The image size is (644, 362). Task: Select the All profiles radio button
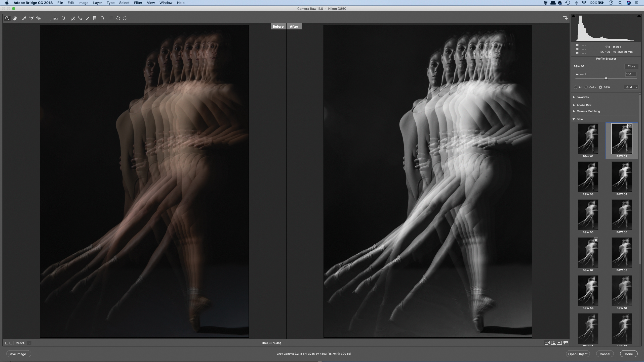pyautogui.click(x=576, y=87)
